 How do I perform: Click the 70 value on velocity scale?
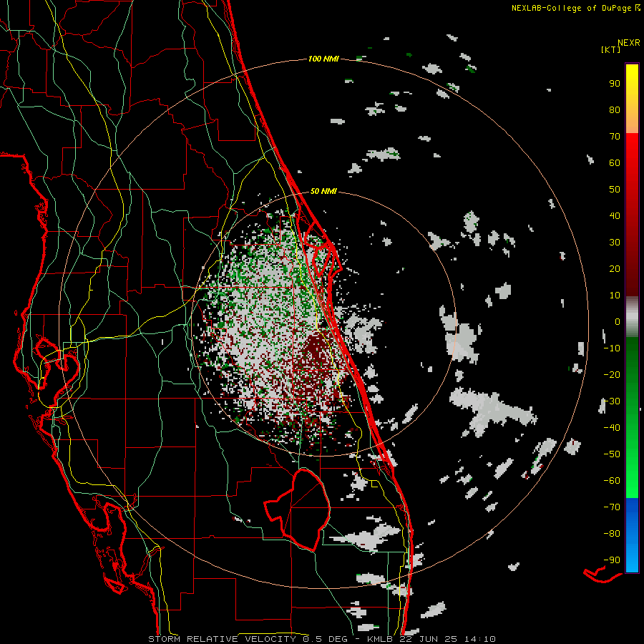(615, 137)
